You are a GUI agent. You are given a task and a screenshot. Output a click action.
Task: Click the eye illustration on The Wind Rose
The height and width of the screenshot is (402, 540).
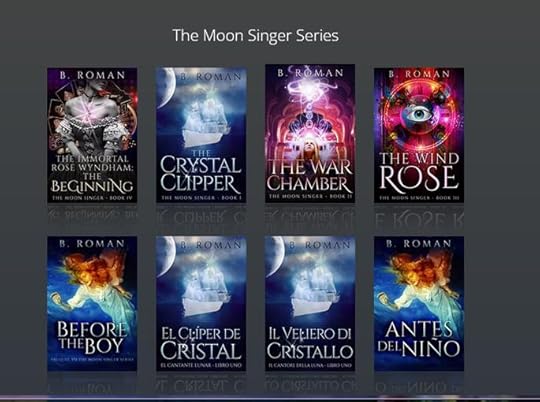(418, 114)
